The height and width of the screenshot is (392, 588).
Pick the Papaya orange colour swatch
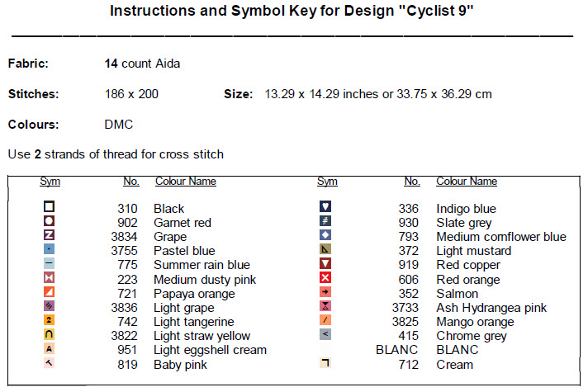pyautogui.click(x=50, y=293)
